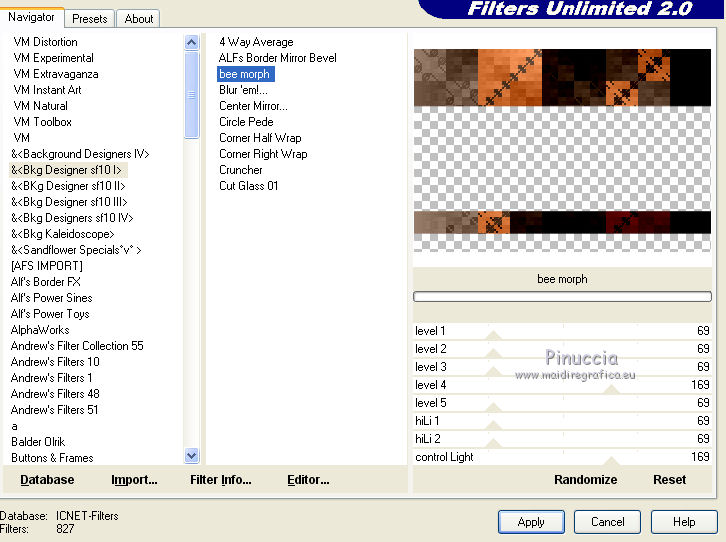The image size is (726, 542).
Task: Click the progress bar under bee morph
Action: click(562, 296)
